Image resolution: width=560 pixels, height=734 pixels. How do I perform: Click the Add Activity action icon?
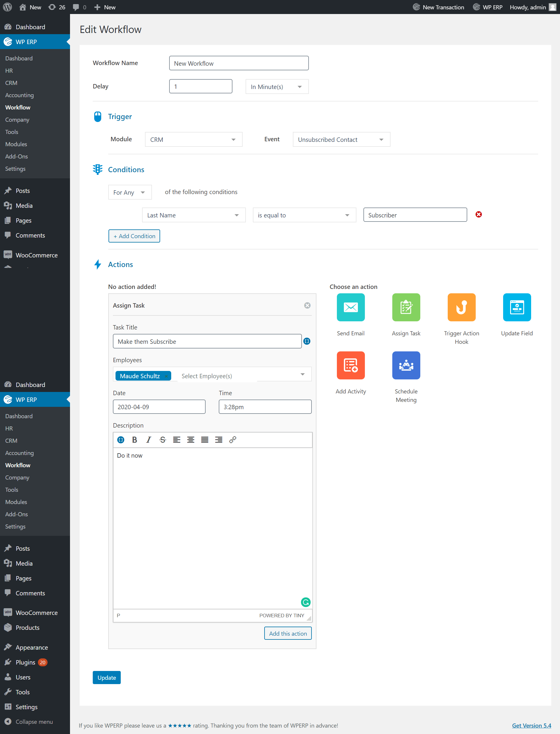tap(350, 365)
